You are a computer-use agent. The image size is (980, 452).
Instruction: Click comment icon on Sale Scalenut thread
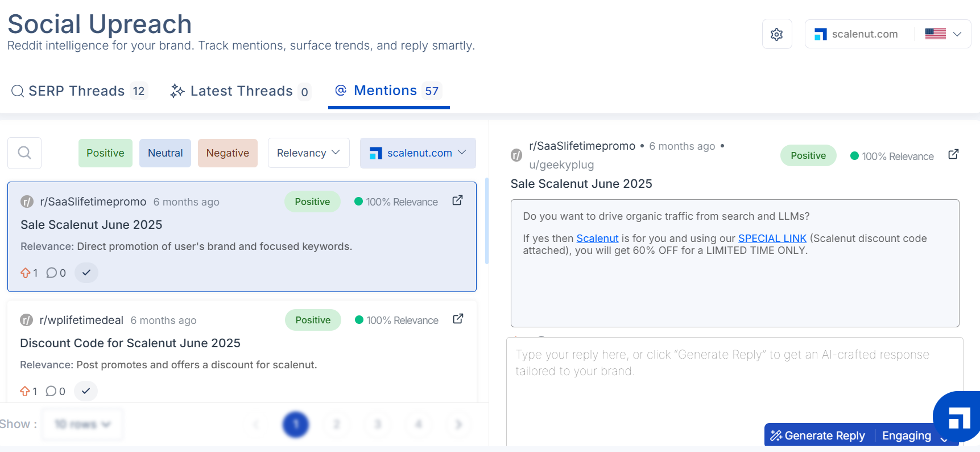(x=51, y=273)
